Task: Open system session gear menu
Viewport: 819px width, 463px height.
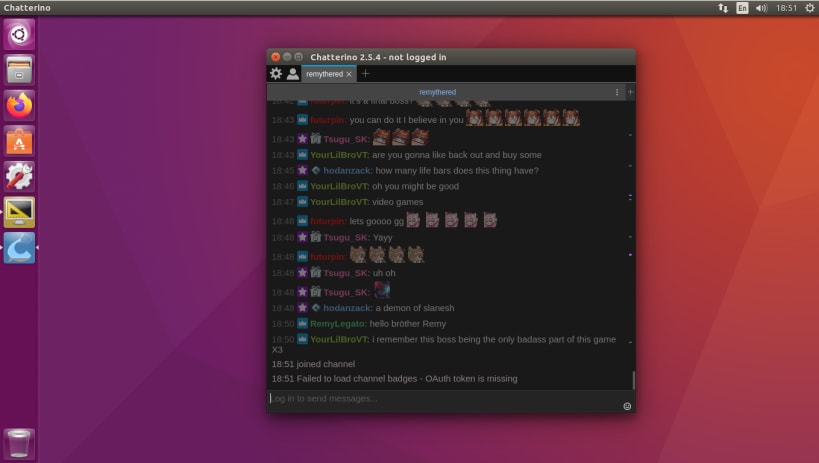Action: click(x=810, y=8)
